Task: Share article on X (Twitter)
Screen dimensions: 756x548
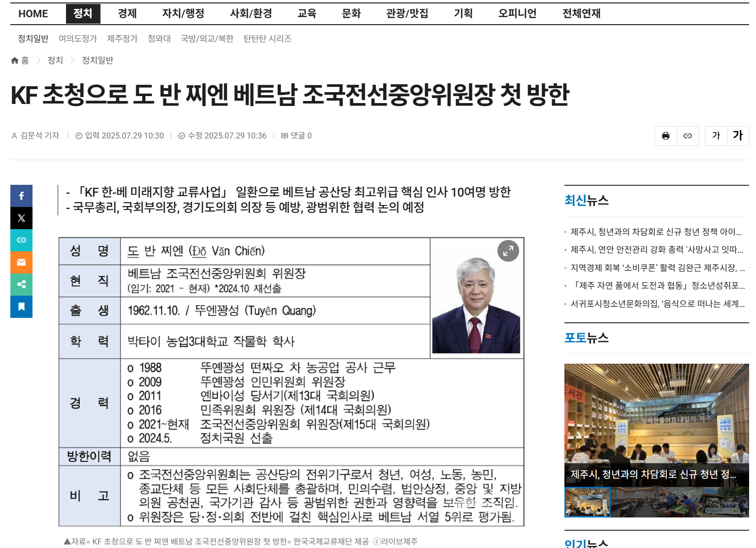Action: [21, 218]
